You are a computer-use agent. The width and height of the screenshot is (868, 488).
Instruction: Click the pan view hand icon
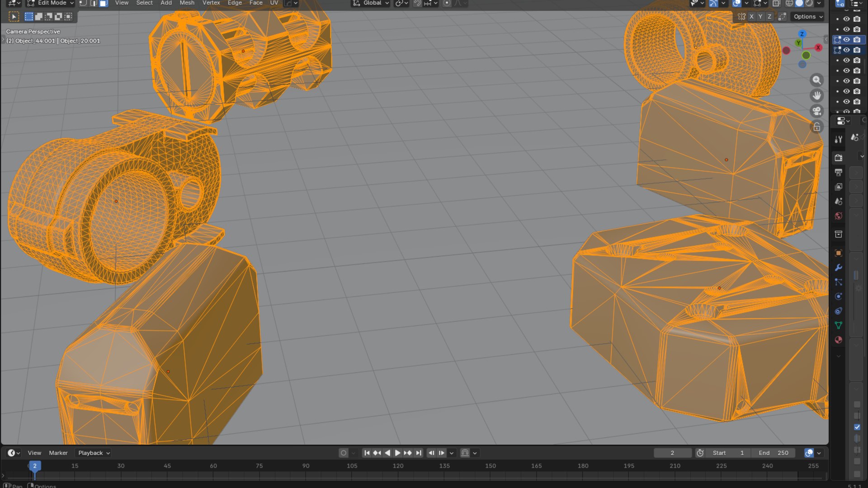pyautogui.click(x=816, y=96)
